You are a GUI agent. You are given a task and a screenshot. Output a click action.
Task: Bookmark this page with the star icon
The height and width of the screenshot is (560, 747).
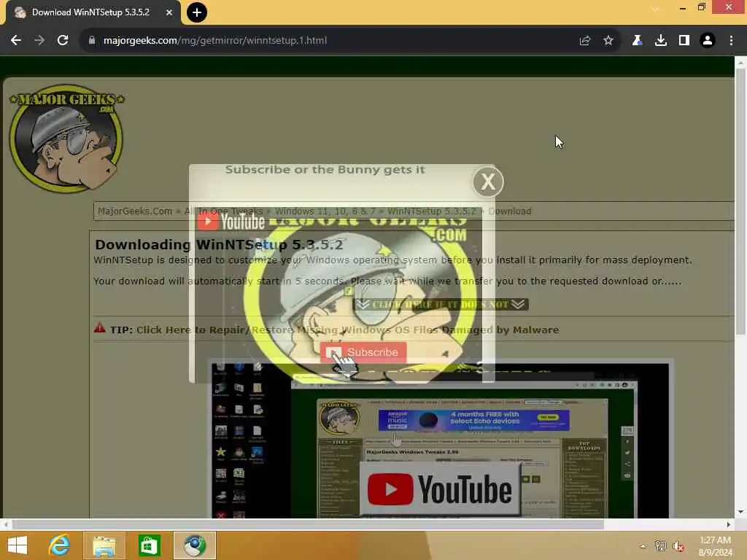[608, 41]
